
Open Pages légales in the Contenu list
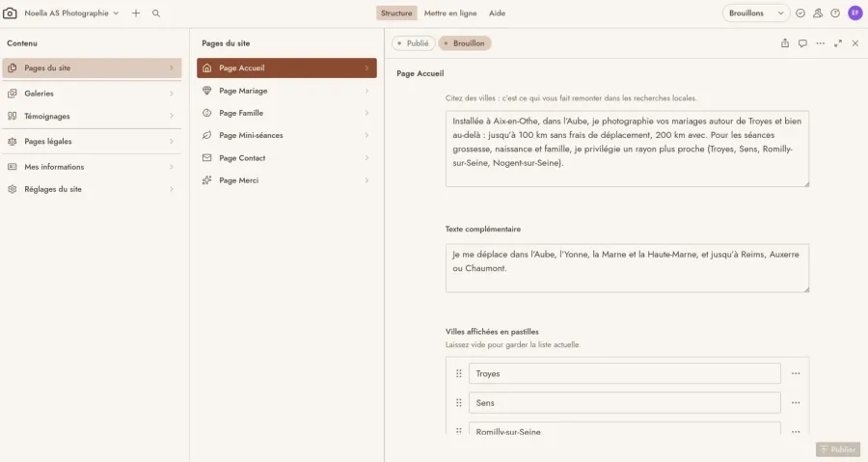[92, 142]
